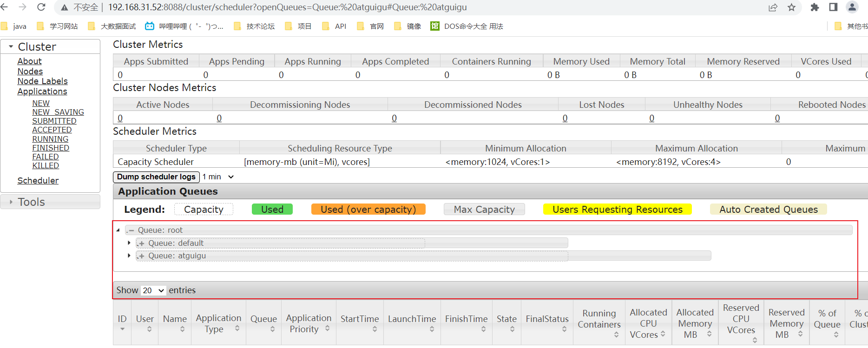Open the 镜像 bookmark folder

tap(408, 26)
